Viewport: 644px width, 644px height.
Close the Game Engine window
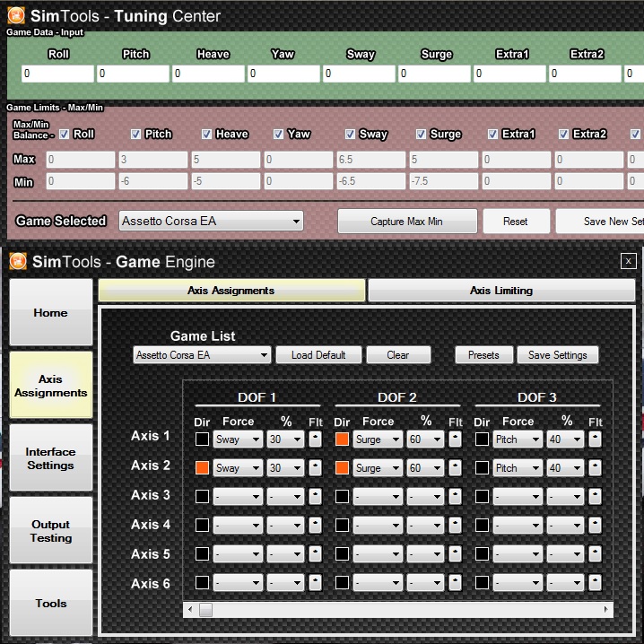coord(629,261)
